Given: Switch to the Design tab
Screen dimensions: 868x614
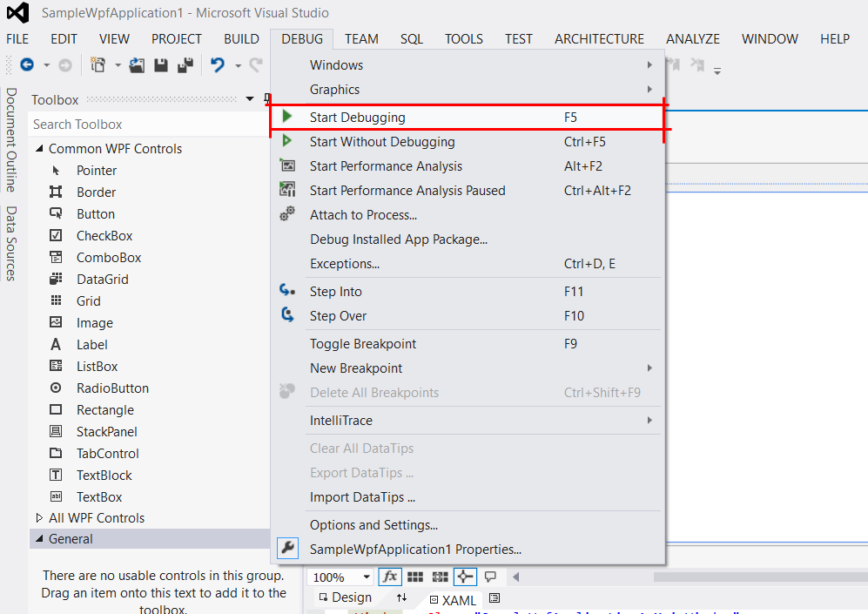Looking at the screenshot, I should coord(346,597).
